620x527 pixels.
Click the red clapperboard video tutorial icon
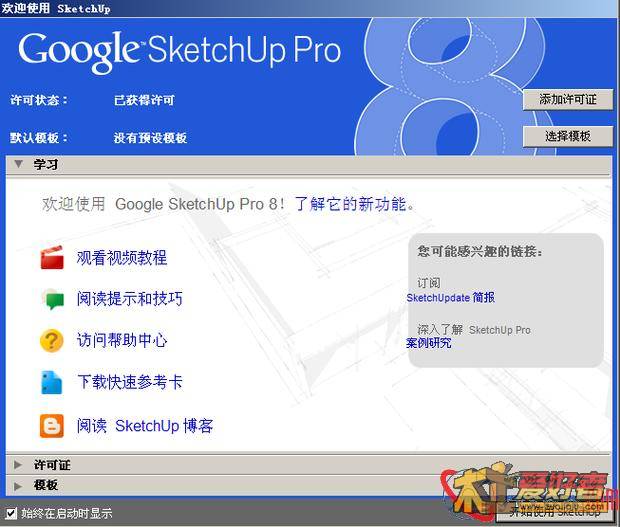click(52, 257)
